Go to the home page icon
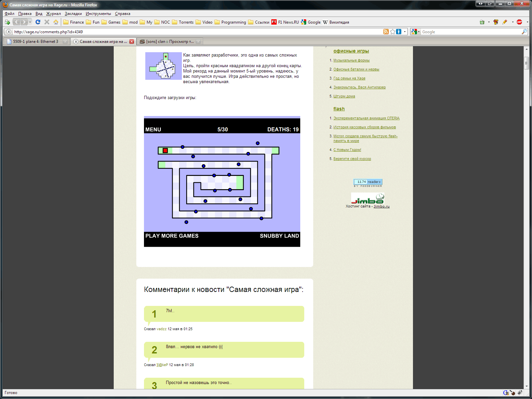This screenshot has height=399, width=532. [x=56, y=22]
